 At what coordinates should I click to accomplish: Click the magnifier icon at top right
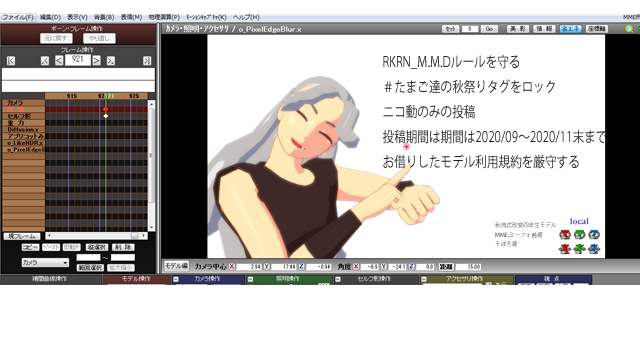pyautogui.click(x=629, y=29)
